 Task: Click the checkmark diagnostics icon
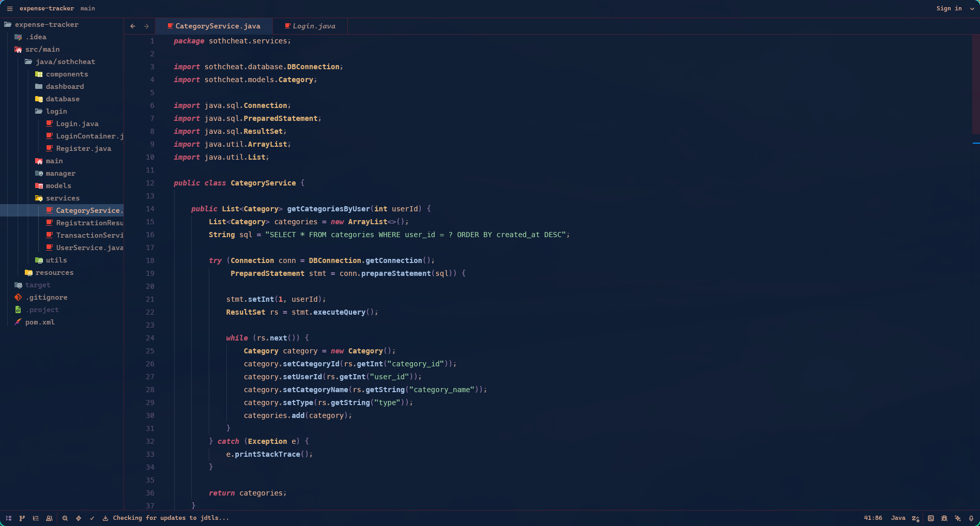tap(92, 518)
